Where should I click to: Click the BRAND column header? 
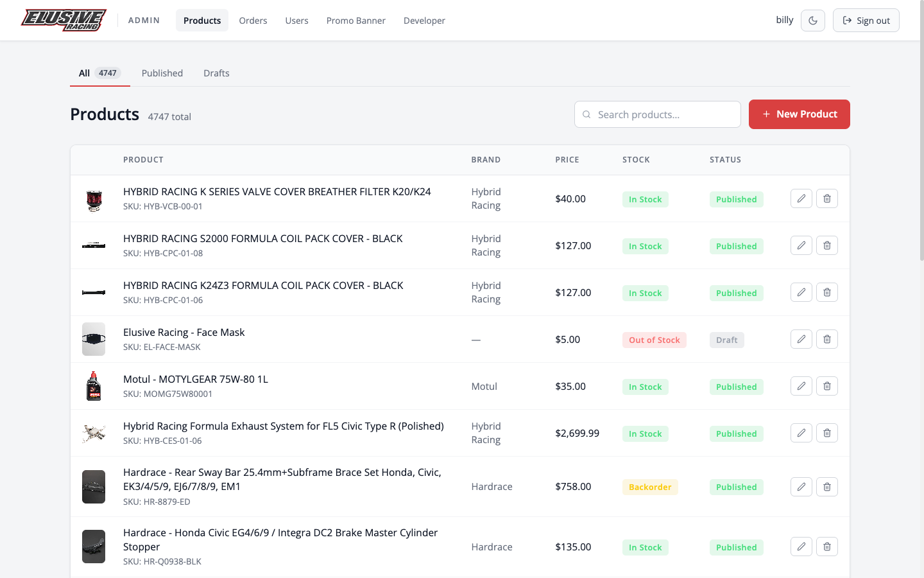486,160
